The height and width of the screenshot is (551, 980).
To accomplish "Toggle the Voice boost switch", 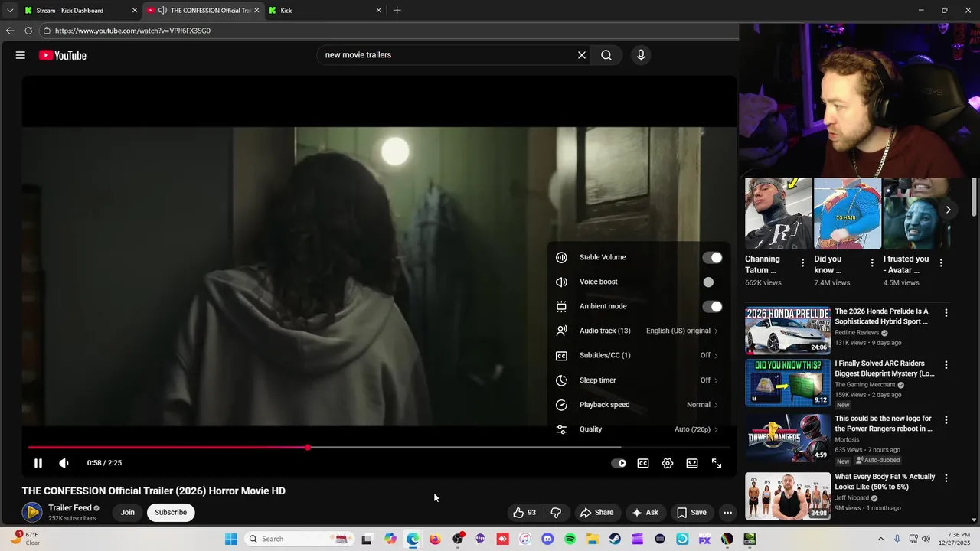I will pyautogui.click(x=713, y=282).
